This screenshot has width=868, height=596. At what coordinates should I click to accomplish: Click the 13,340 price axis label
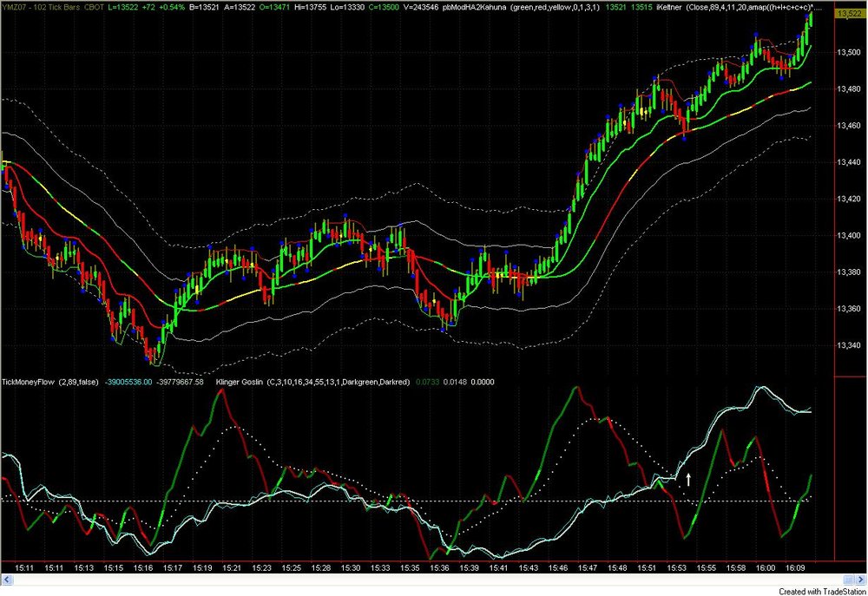[x=849, y=345]
